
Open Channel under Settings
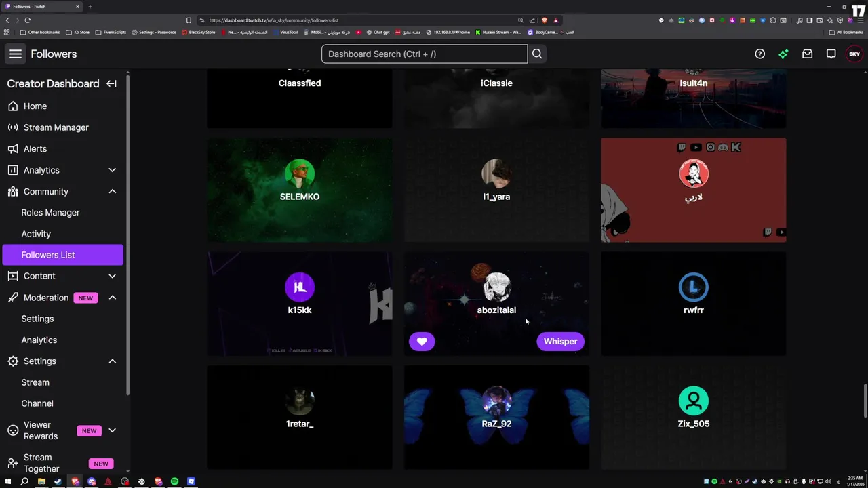coord(37,403)
